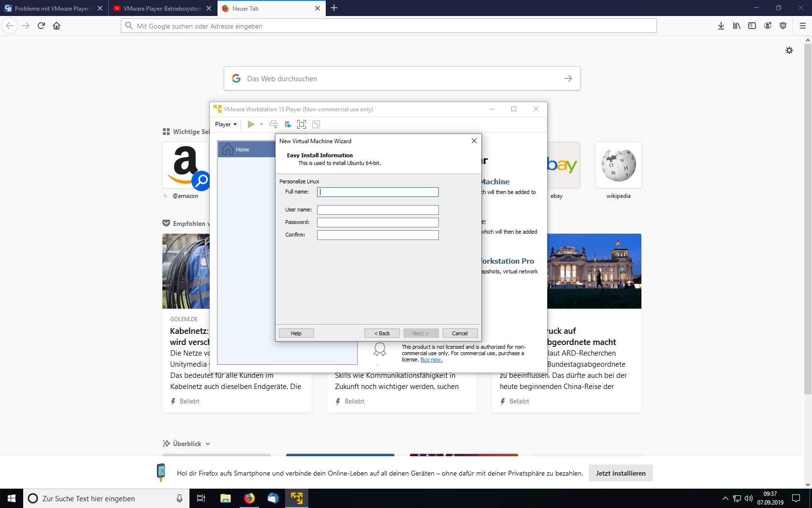Click the manage virtual machine settings toolbar icon
The image size is (812, 508).
coord(288,124)
